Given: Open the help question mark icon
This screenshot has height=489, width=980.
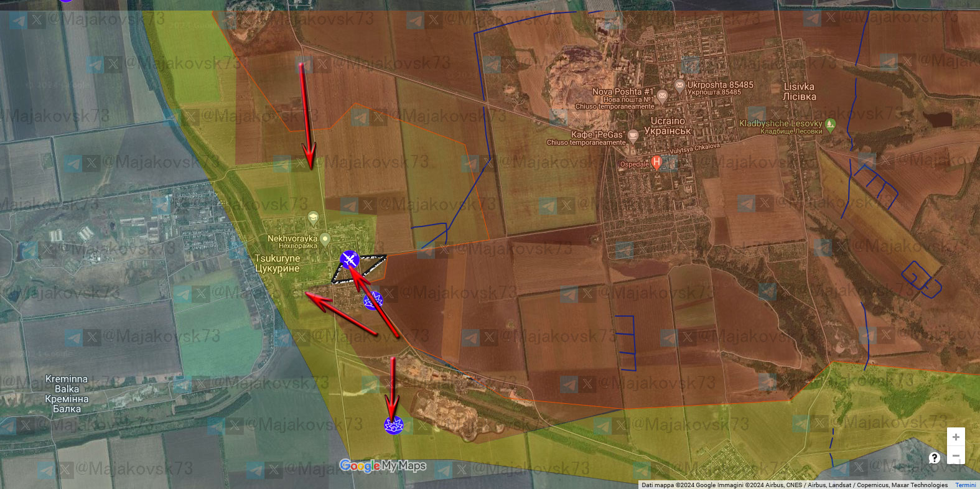Looking at the screenshot, I should coord(934,458).
